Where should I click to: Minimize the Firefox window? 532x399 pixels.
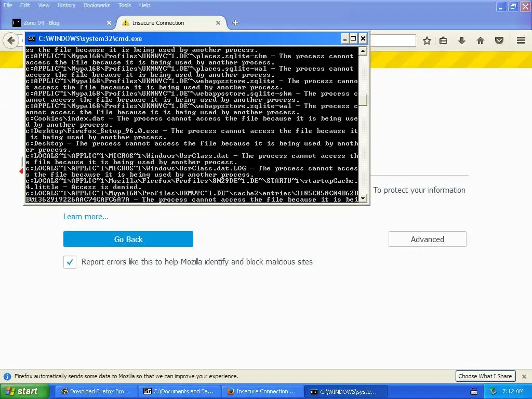(x=501, y=6)
